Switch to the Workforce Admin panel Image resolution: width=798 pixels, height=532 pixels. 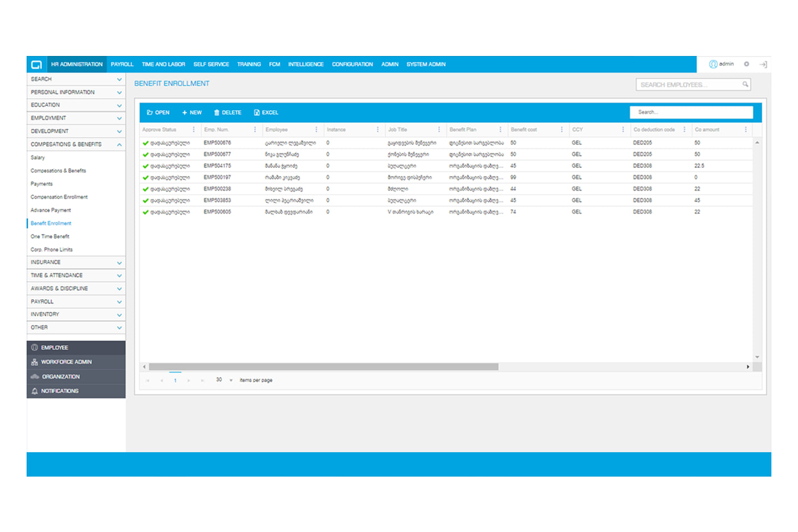pyautogui.click(x=76, y=362)
